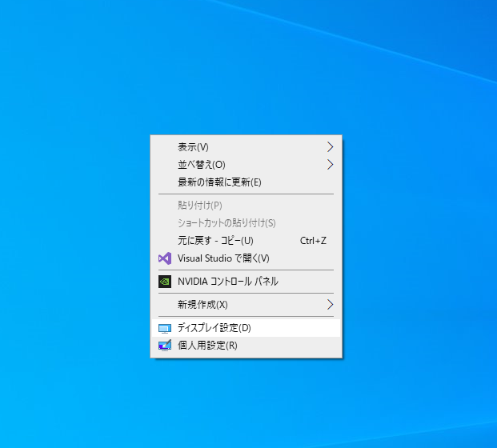The image size is (497, 448).
Task: Open ディスプレイ設定(D) display settings
Action: point(214,328)
